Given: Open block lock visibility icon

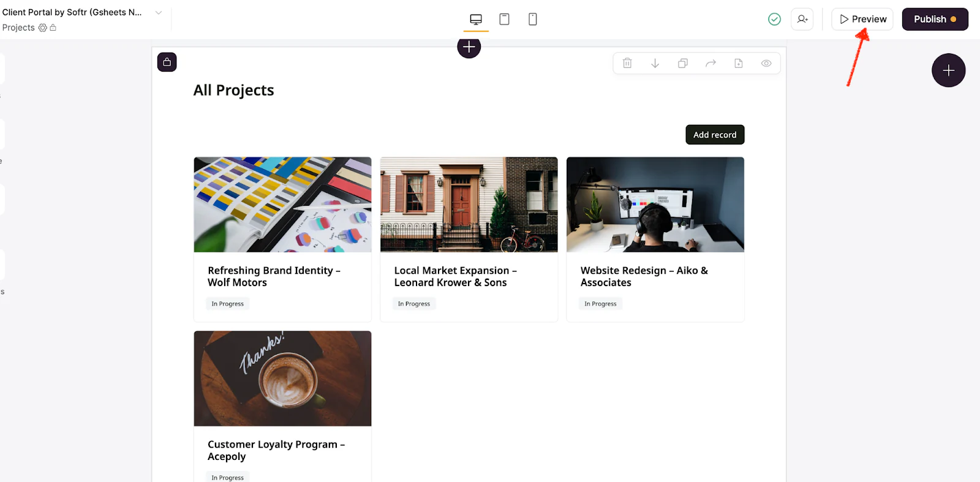Looking at the screenshot, I should [x=167, y=62].
